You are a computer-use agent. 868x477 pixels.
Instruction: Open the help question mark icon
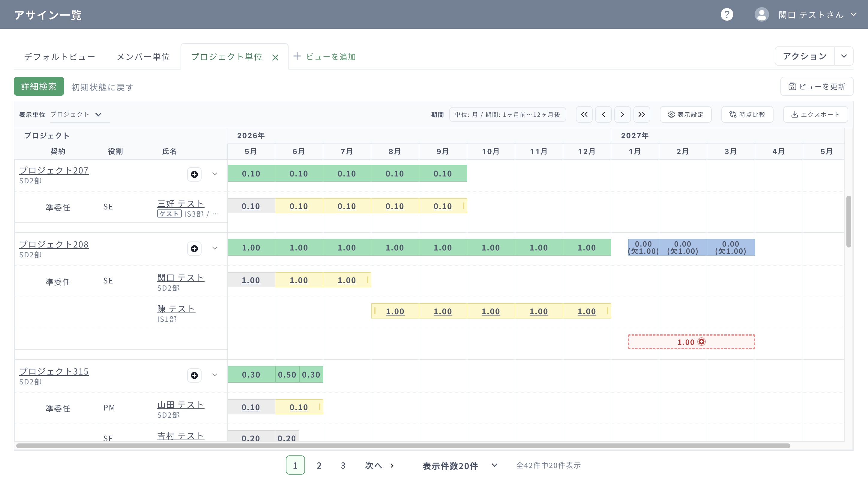726,14
